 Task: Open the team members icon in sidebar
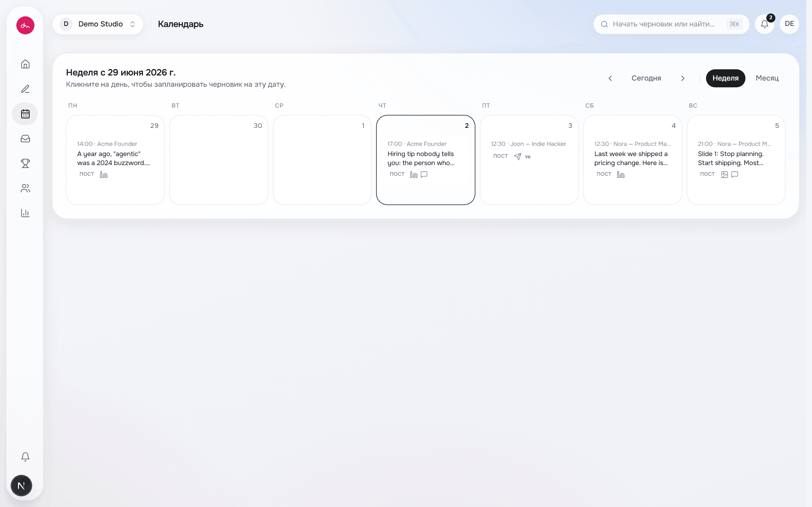pos(25,188)
